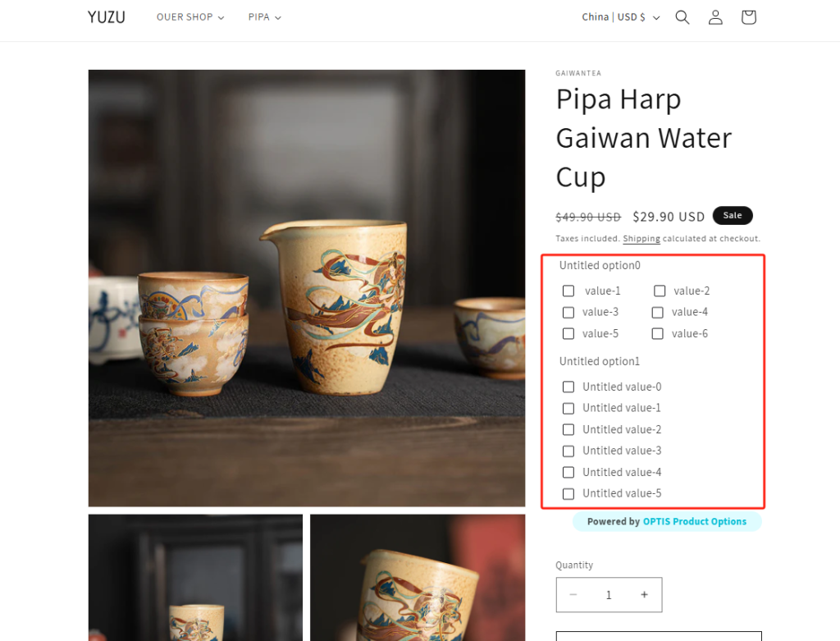The width and height of the screenshot is (840, 641).
Task: Decrease quantity with the minus button
Action: pyautogui.click(x=573, y=594)
